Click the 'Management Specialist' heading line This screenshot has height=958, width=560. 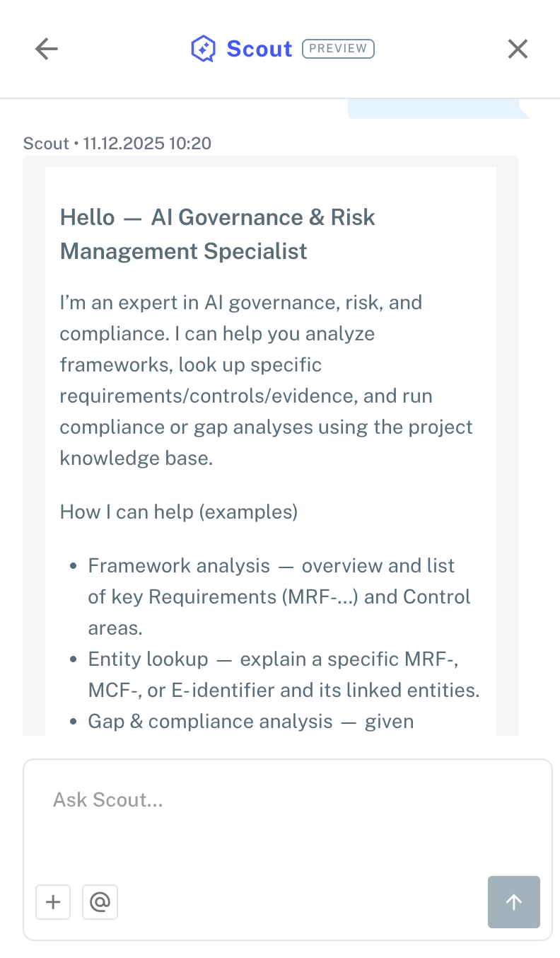[x=184, y=251]
